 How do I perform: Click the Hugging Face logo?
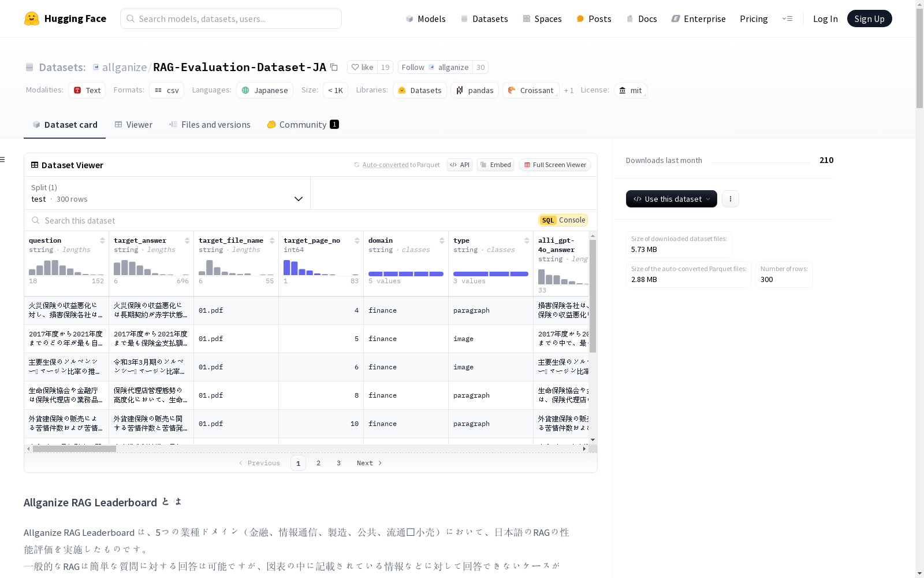point(65,18)
